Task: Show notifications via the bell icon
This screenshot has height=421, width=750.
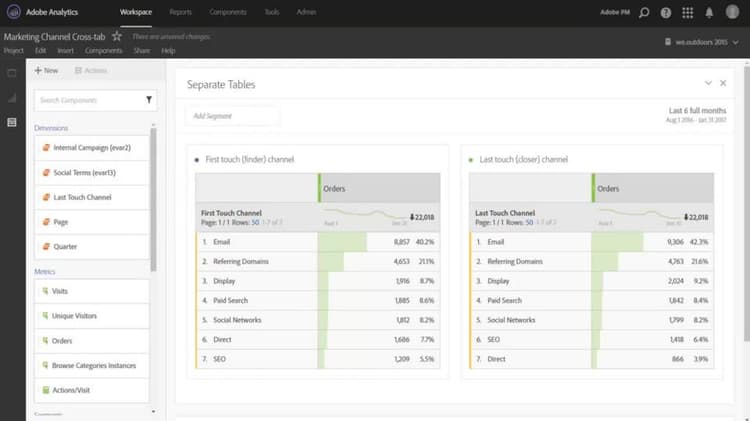Action: [x=709, y=12]
